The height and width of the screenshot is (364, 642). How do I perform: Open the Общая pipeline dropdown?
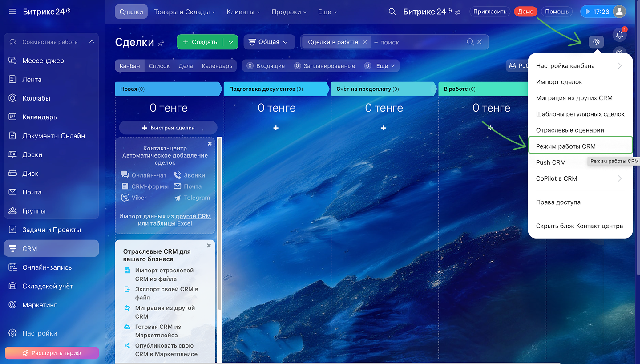point(269,42)
